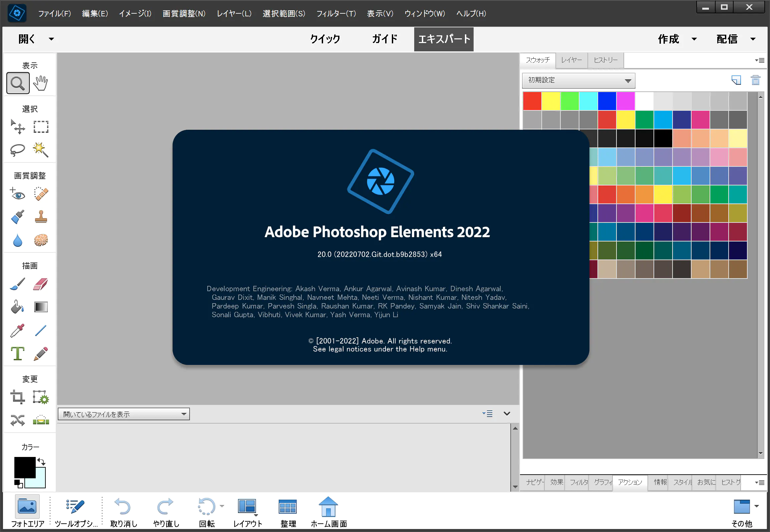Screen dimensions: 770x532
Task: Click the 開く open button
Action: point(26,39)
